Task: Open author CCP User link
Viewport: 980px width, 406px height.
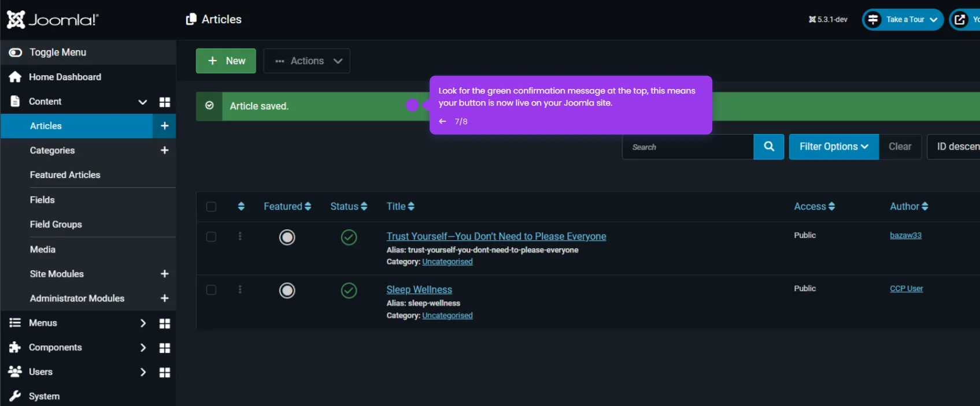Action: (906, 288)
